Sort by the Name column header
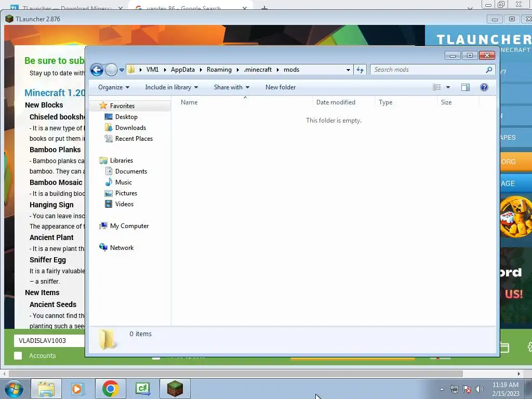532x399 pixels. [242, 102]
